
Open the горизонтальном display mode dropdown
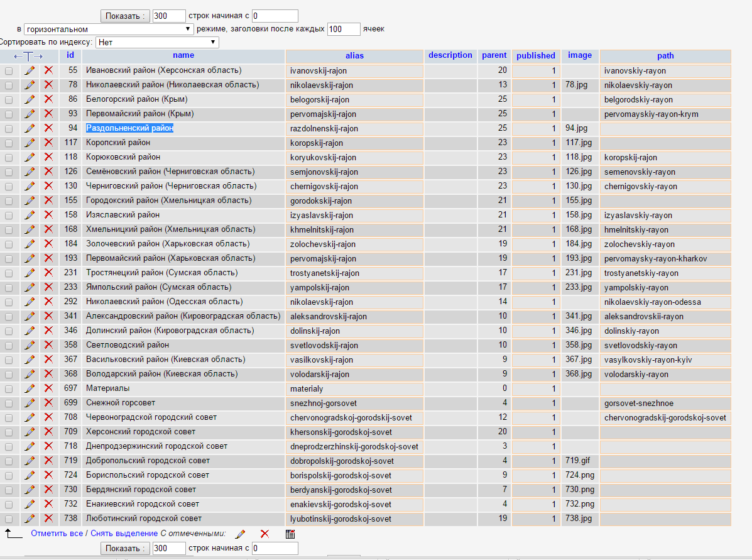tap(109, 29)
